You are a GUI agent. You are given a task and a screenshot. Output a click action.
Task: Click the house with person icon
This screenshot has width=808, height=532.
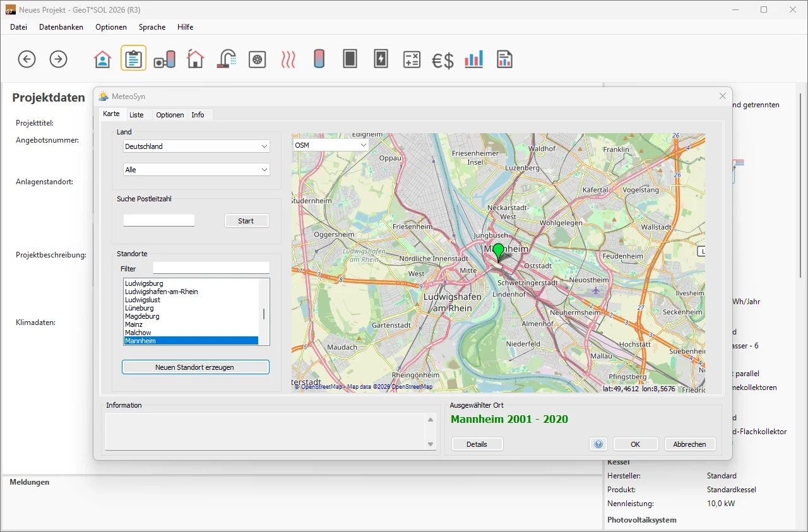(102, 59)
